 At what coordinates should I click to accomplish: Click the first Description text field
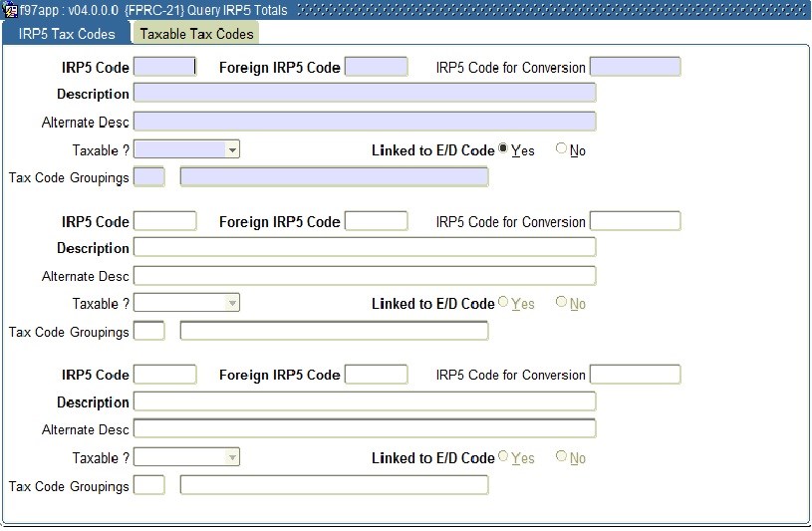click(364, 93)
